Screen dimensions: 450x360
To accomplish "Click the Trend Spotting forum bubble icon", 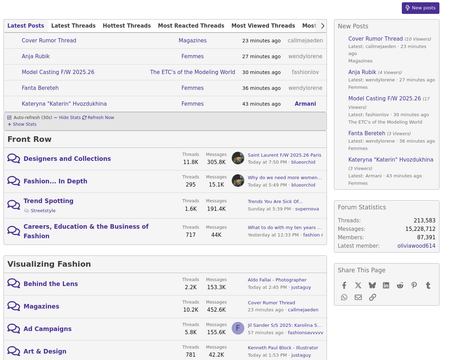I will tap(14, 205).
